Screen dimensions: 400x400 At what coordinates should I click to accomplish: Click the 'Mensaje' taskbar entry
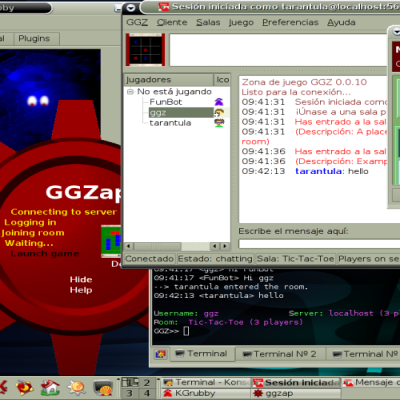point(371,382)
